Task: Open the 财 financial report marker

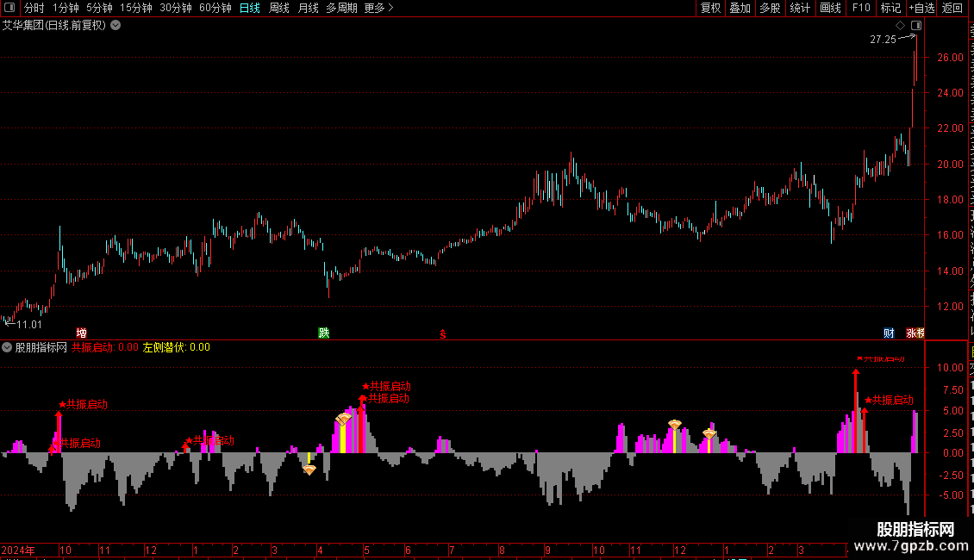Action: point(889,333)
